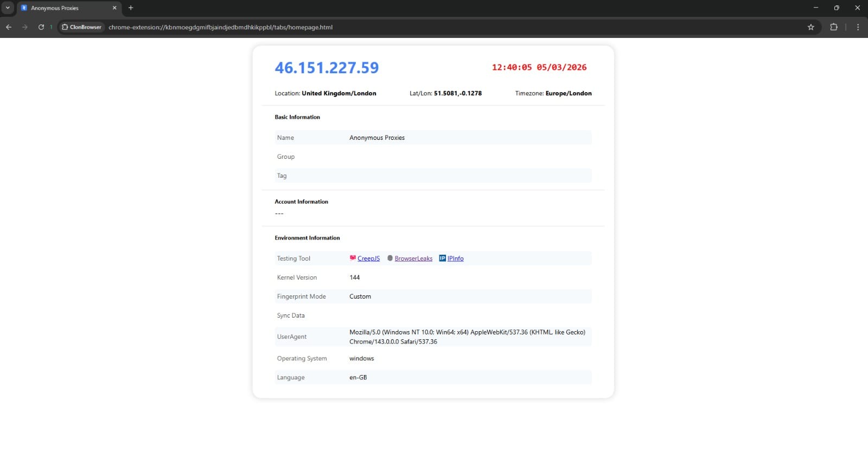Bookmark page with the star icon
This screenshot has height=465, width=868.
[811, 27]
